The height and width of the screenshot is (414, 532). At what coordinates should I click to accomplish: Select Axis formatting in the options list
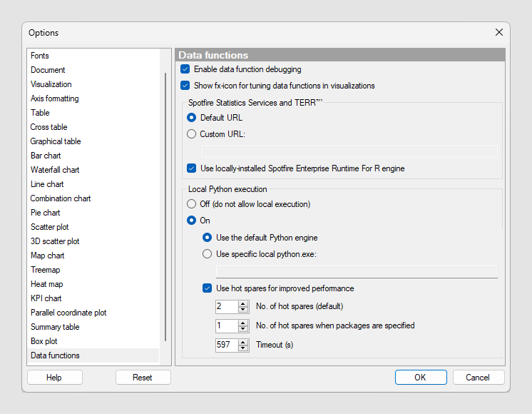click(x=93, y=99)
